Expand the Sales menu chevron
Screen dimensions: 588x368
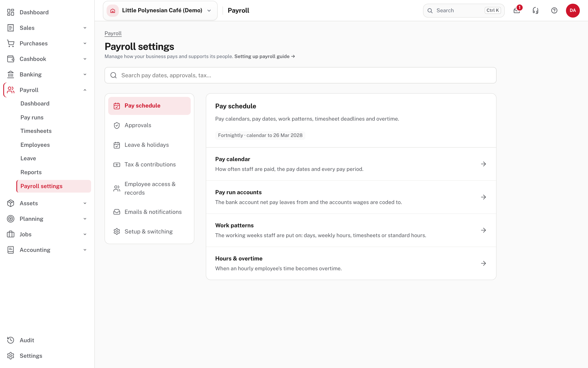(x=85, y=28)
